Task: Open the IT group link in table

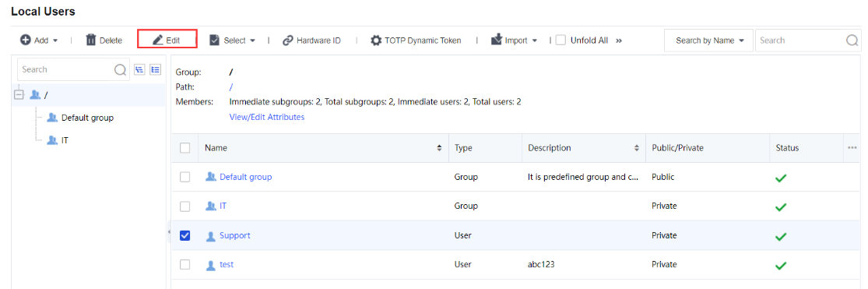Action: pos(223,206)
